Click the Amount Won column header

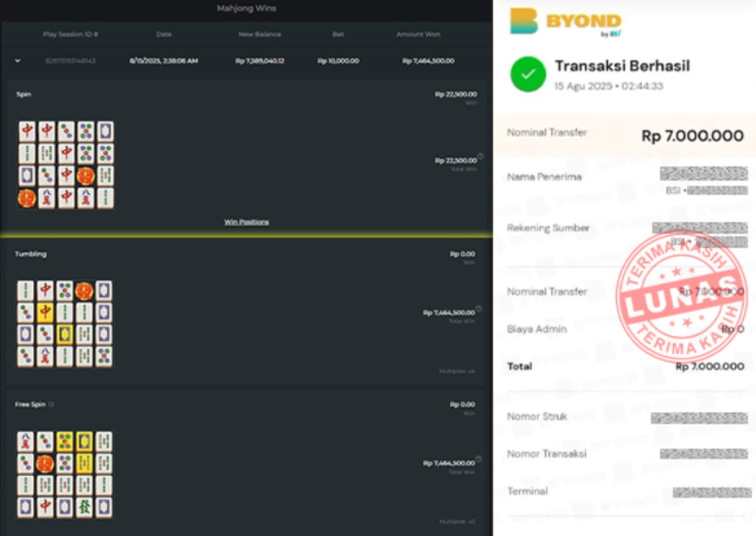pos(418,35)
